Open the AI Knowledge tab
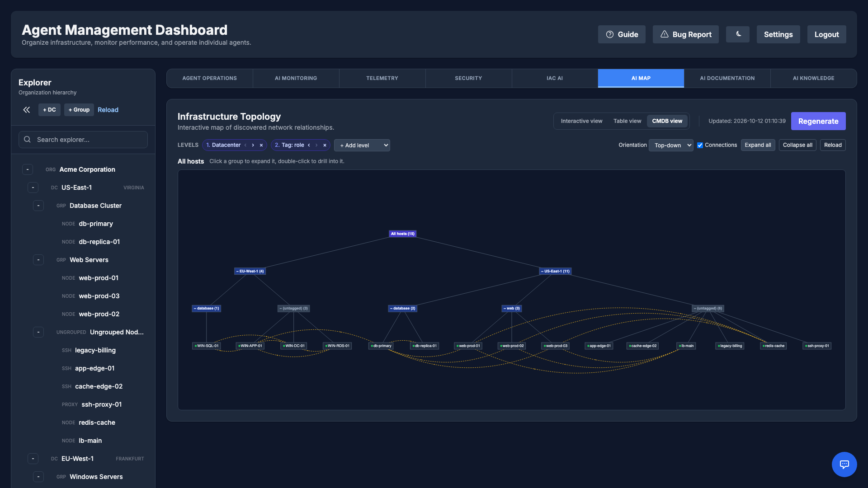This screenshot has width=868, height=488. [x=813, y=78]
